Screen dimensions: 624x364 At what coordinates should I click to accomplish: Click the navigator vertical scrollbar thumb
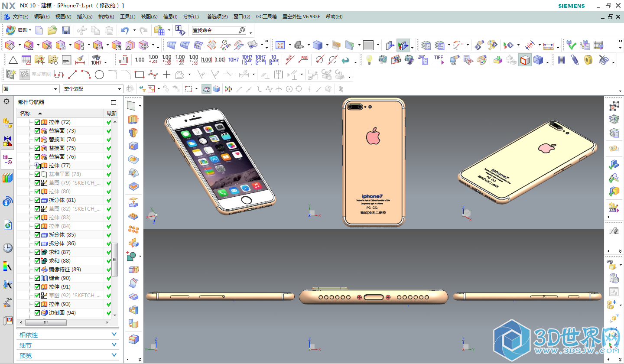[x=115, y=259]
